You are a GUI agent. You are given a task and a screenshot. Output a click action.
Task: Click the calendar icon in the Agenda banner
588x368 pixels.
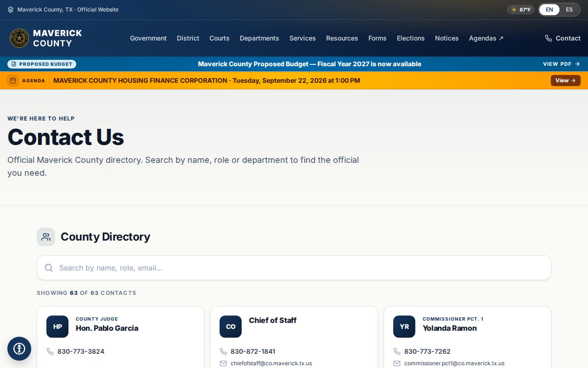[x=13, y=80]
